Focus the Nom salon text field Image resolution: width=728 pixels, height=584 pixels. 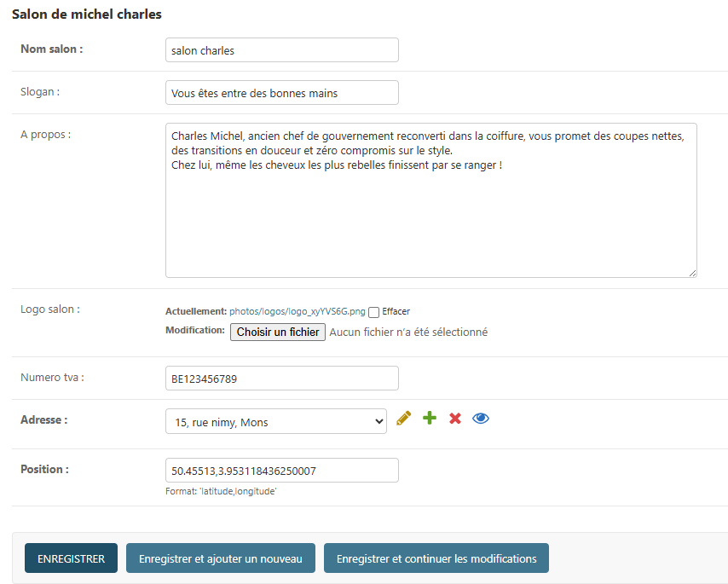pos(281,50)
